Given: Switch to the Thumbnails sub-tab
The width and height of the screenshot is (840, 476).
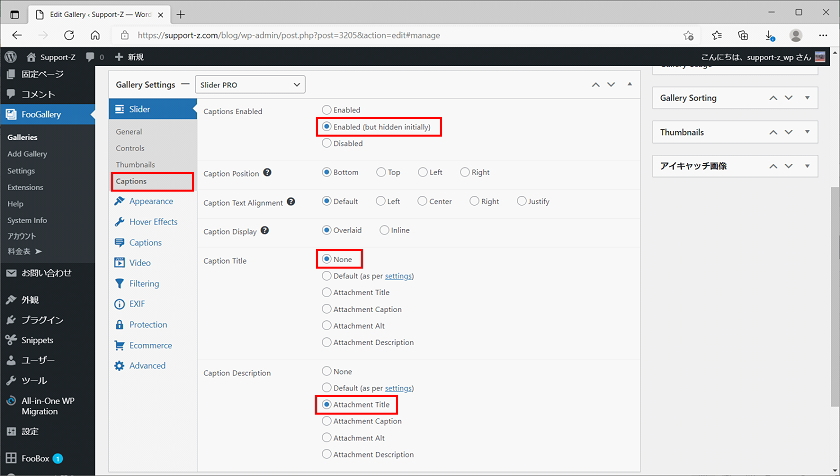Looking at the screenshot, I should click(135, 164).
